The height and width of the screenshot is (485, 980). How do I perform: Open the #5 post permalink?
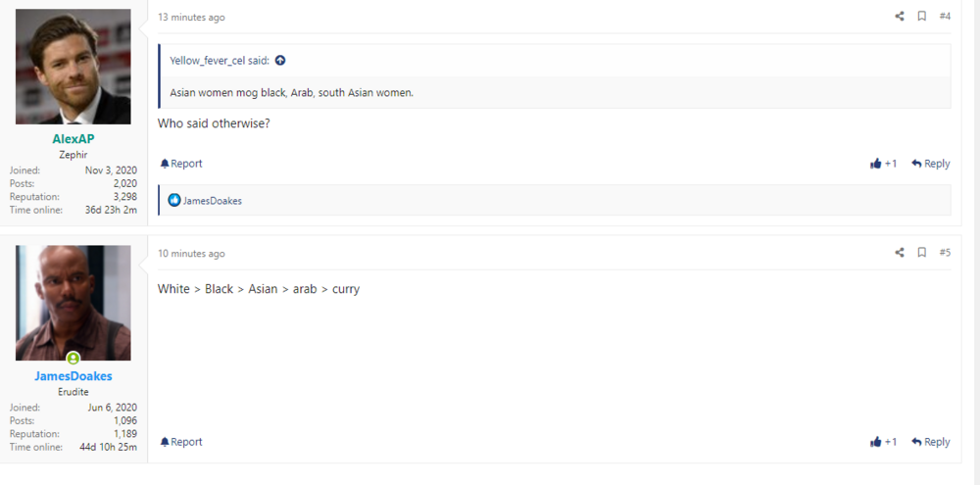click(945, 253)
